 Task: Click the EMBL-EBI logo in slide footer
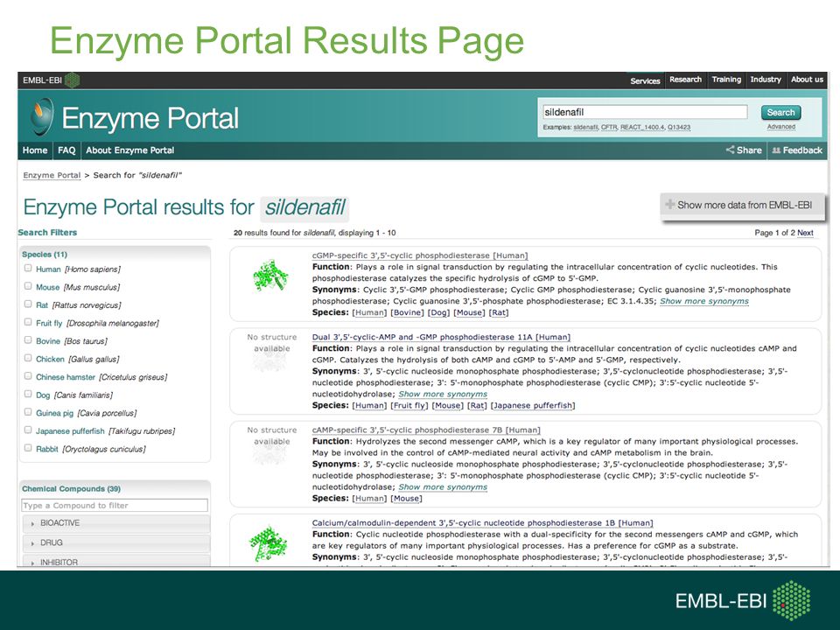pyautogui.click(x=743, y=601)
